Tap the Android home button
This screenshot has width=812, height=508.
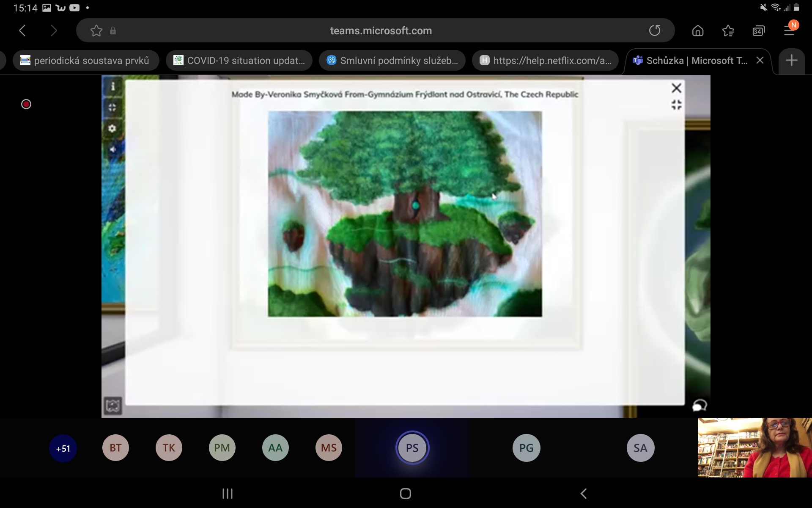[x=406, y=494]
